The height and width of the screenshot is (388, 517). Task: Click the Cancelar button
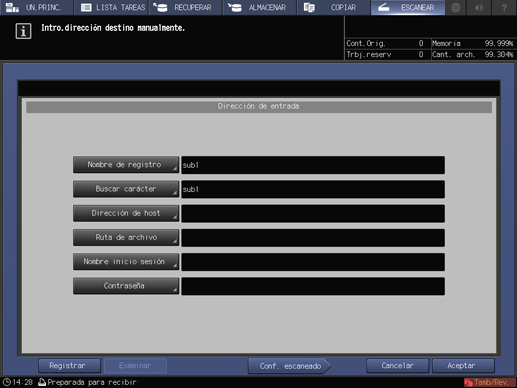(x=397, y=366)
